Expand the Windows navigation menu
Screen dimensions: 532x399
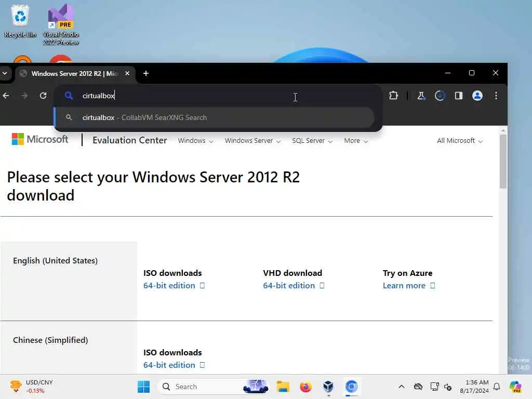(195, 140)
